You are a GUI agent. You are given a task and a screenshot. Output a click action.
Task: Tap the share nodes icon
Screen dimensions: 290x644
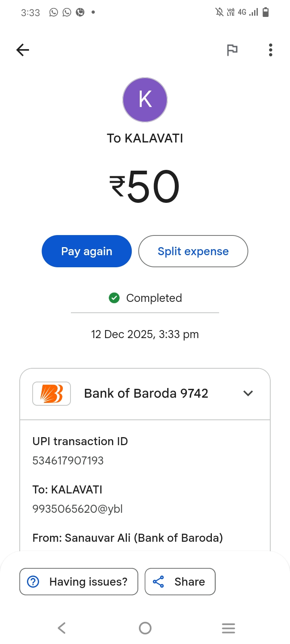click(x=158, y=582)
